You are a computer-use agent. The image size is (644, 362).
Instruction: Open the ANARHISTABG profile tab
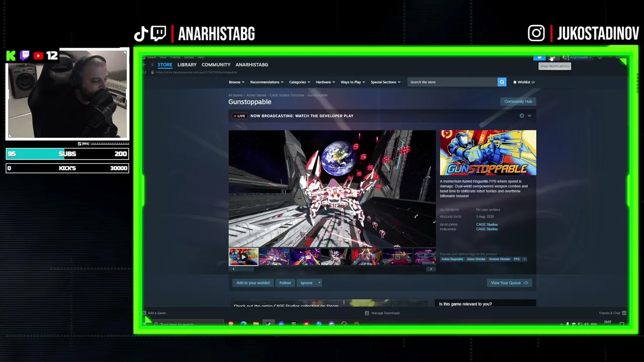[252, 64]
